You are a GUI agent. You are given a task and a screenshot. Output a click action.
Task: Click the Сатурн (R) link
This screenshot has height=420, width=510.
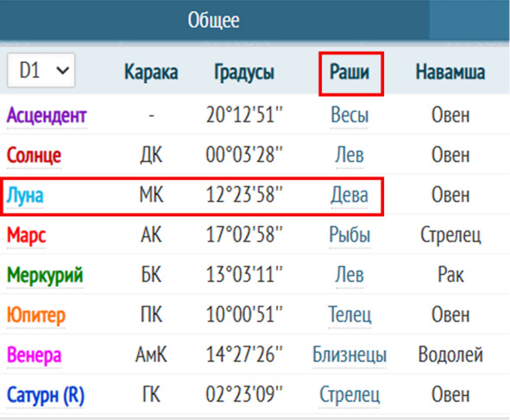tap(46, 395)
